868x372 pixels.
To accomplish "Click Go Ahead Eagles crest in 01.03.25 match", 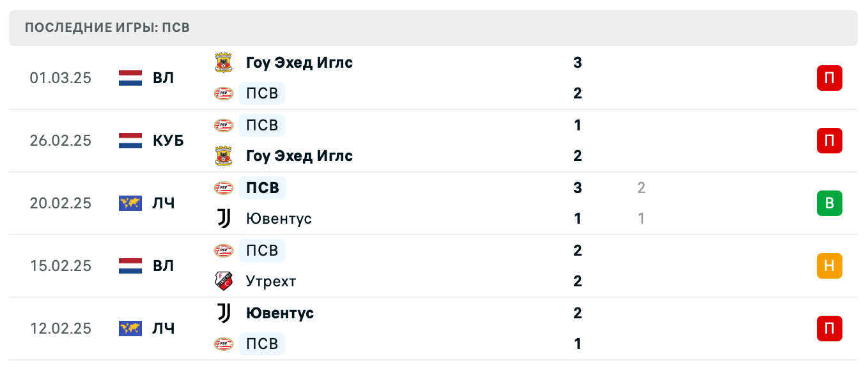I will (x=223, y=63).
